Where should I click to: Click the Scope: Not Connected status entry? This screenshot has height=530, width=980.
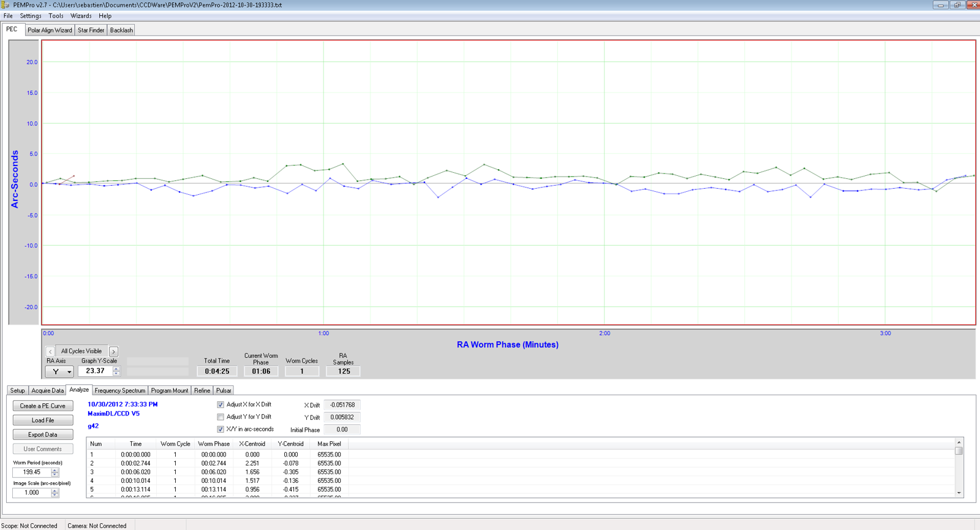coord(29,526)
